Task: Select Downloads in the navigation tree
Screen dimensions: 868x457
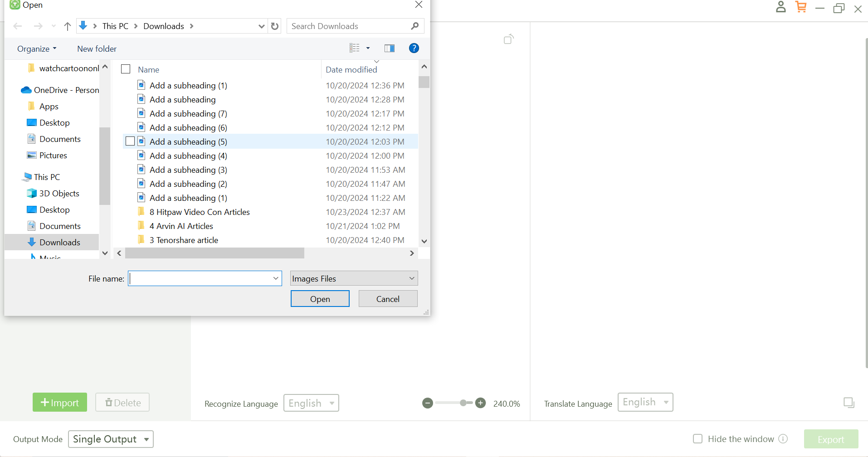Action: click(x=59, y=243)
